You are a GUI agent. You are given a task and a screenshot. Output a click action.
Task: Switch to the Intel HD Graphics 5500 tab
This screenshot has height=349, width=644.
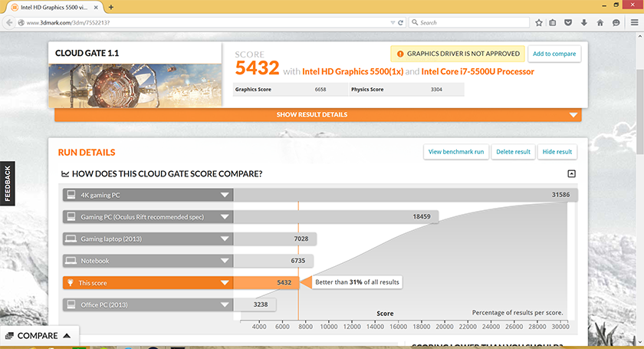click(x=54, y=8)
